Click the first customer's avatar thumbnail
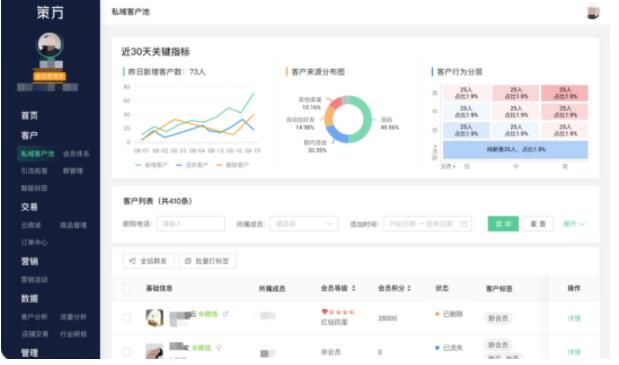This screenshot has height=365, width=619. click(154, 318)
